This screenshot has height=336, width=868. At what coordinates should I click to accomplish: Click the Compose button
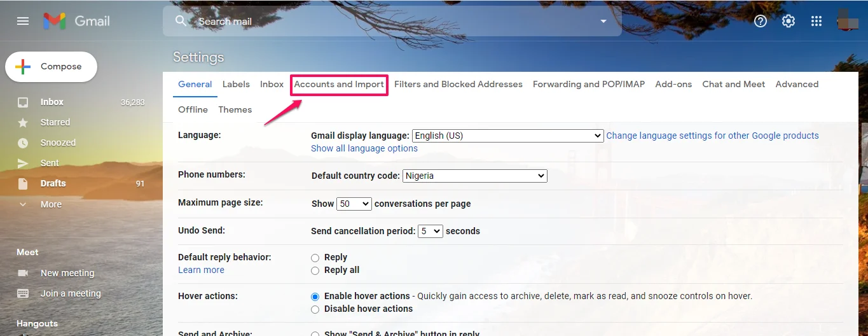[52, 67]
